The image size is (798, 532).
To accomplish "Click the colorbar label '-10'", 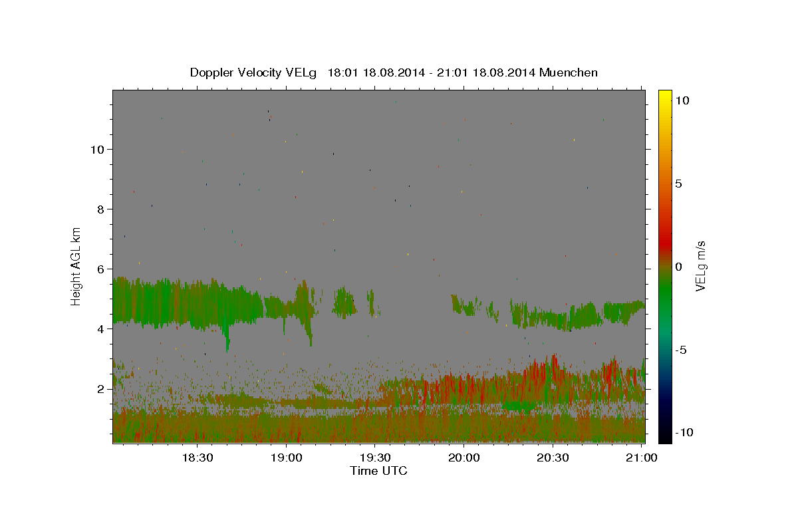I will pyautogui.click(x=684, y=433).
